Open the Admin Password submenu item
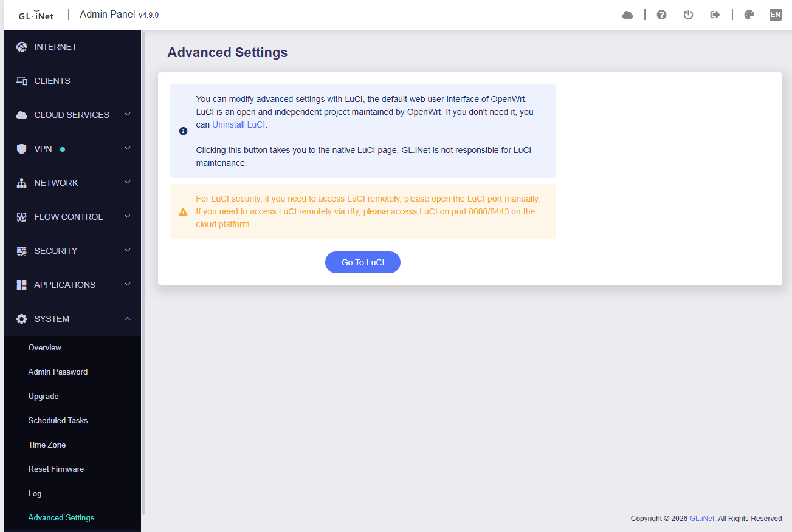This screenshot has width=792, height=532. click(x=58, y=372)
